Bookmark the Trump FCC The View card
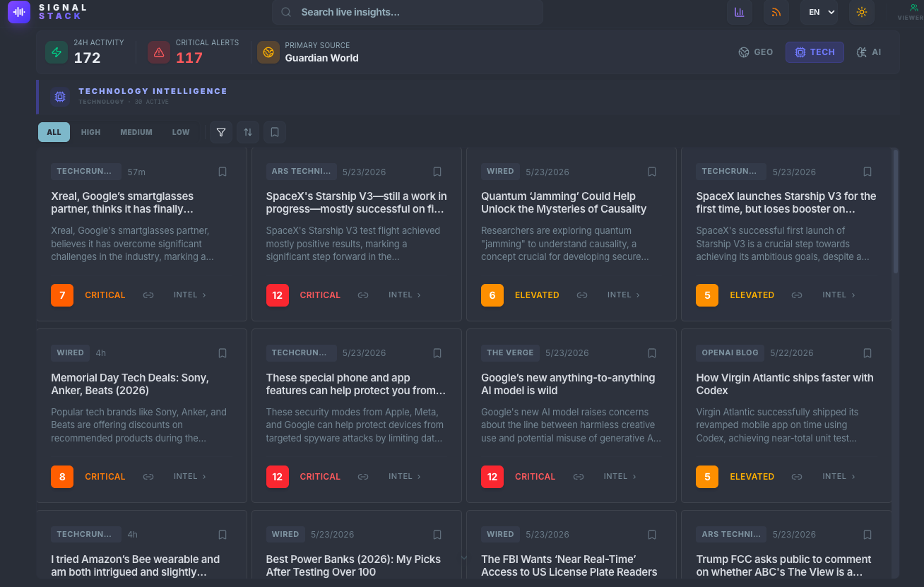 coord(867,535)
